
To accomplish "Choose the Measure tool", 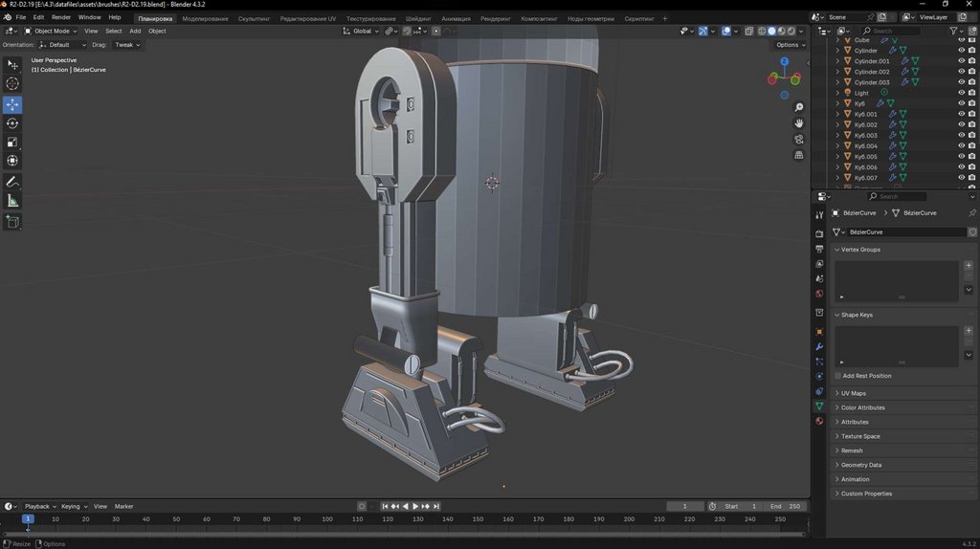I will tap(12, 201).
